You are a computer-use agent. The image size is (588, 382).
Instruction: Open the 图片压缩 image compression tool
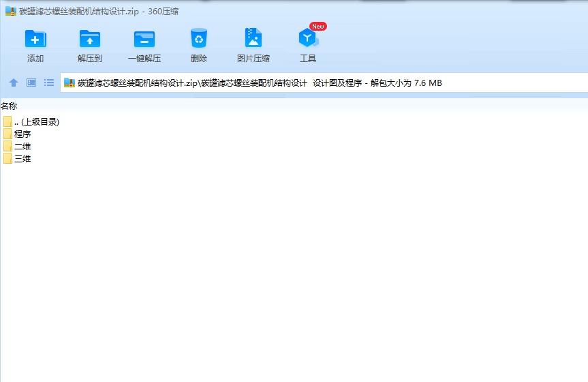[x=253, y=38]
